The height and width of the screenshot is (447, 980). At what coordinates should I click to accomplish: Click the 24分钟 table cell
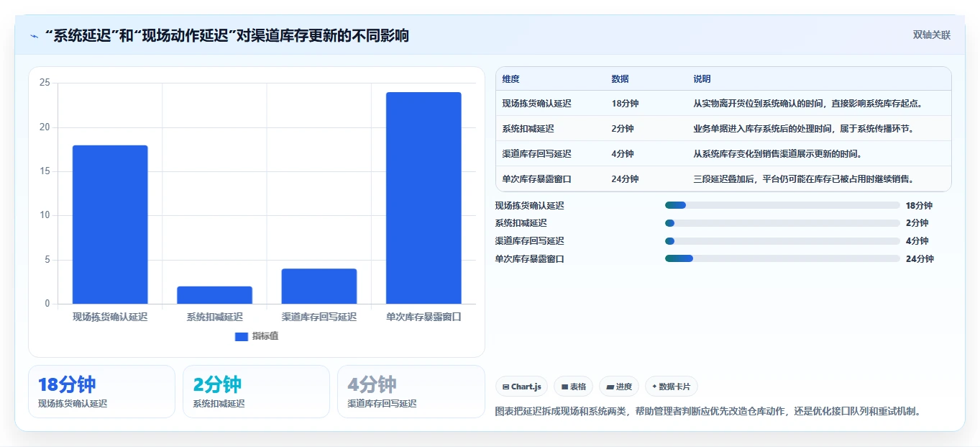click(x=625, y=179)
